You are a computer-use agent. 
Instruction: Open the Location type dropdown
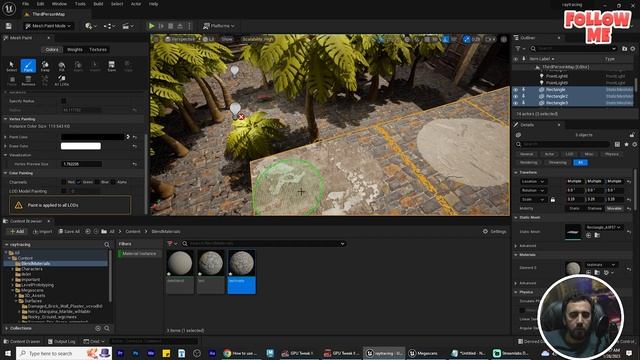tap(533, 181)
